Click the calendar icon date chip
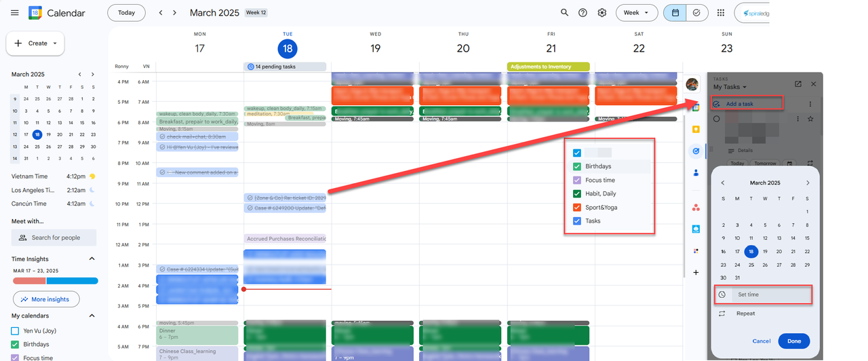 (x=789, y=164)
